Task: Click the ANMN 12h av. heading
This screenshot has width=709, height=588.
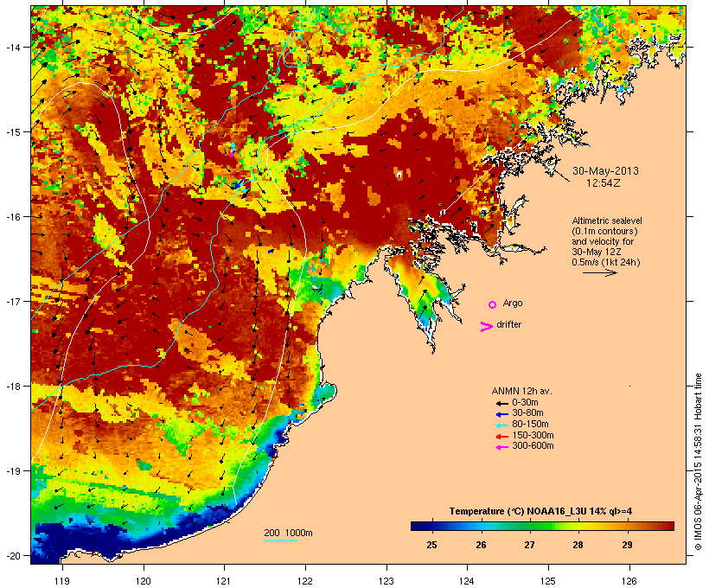Action: 521,391
